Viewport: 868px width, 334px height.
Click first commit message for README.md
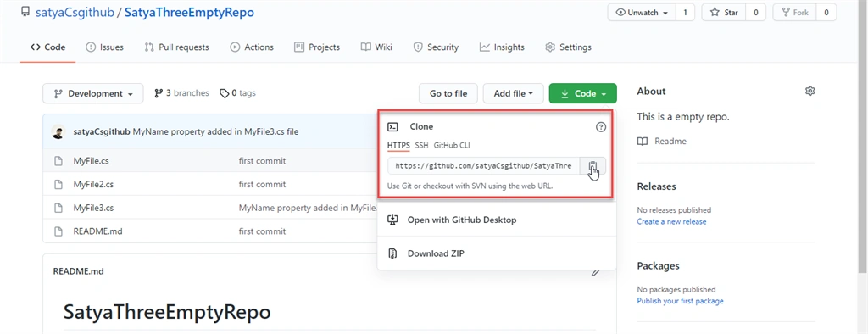pyautogui.click(x=263, y=231)
